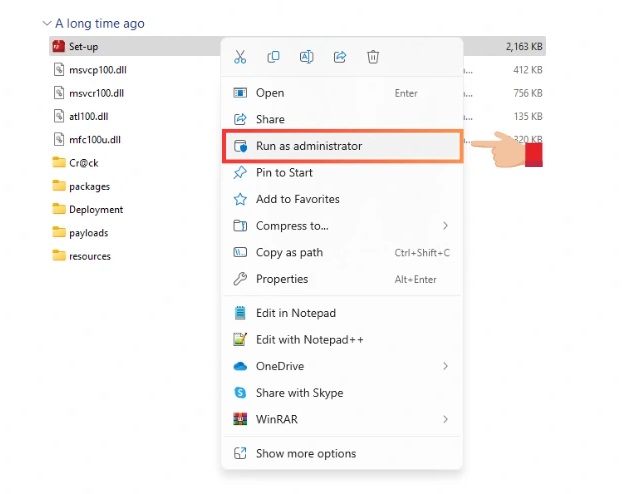Click the Deployment folder icon
The image size is (623, 494).
[59, 209]
